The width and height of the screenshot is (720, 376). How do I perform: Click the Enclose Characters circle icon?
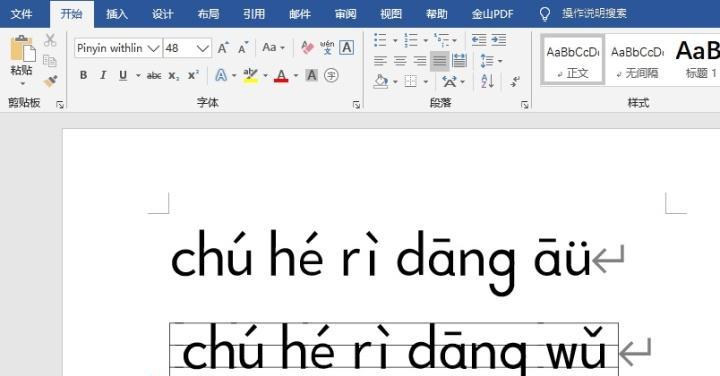coord(331,75)
